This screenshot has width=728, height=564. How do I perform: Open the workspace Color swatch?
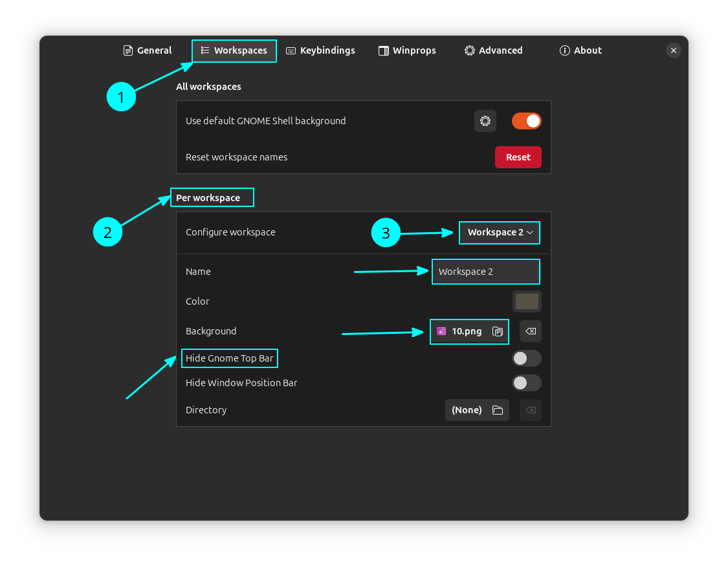pos(527,301)
